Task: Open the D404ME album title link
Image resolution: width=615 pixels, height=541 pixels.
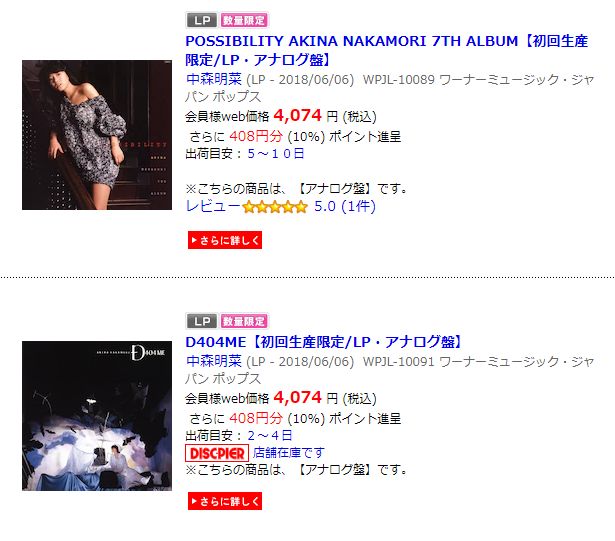Action: tap(325, 342)
